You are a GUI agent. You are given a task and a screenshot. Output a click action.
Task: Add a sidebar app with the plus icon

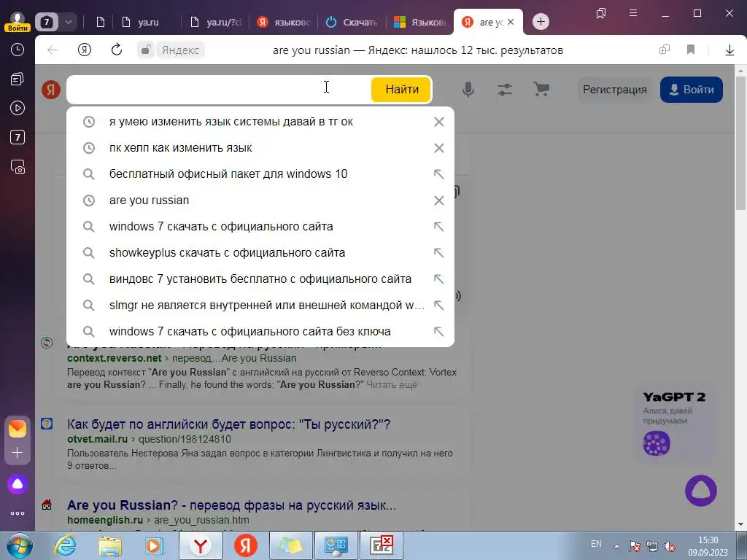tap(18, 452)
